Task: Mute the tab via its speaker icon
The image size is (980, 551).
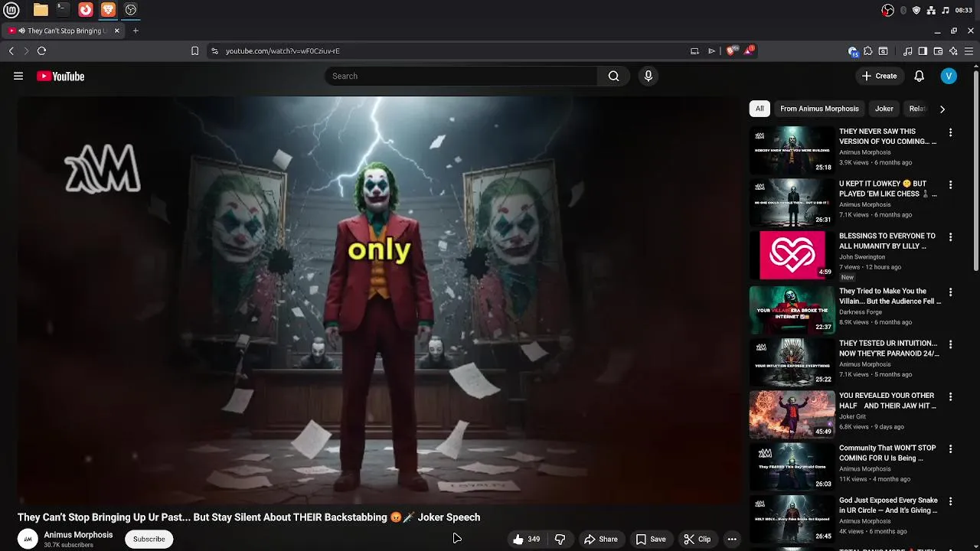Action: click(x=21, y=31)
